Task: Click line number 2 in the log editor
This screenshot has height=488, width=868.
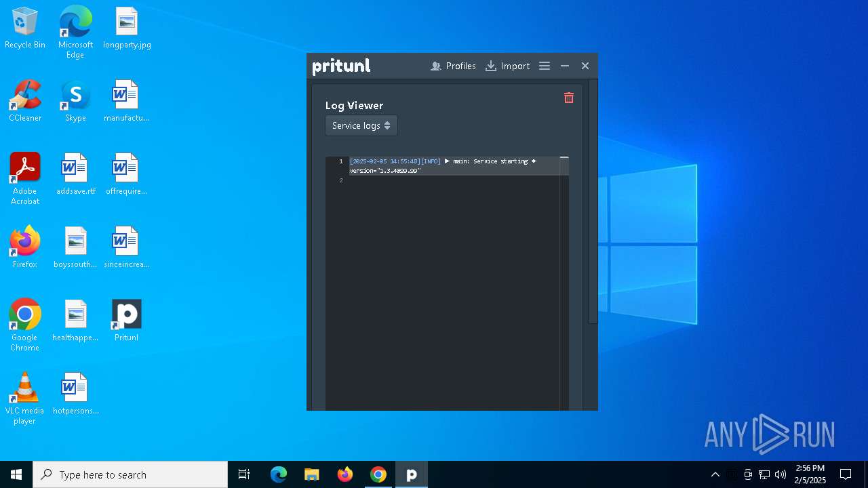Action: (x=341, y=180)
